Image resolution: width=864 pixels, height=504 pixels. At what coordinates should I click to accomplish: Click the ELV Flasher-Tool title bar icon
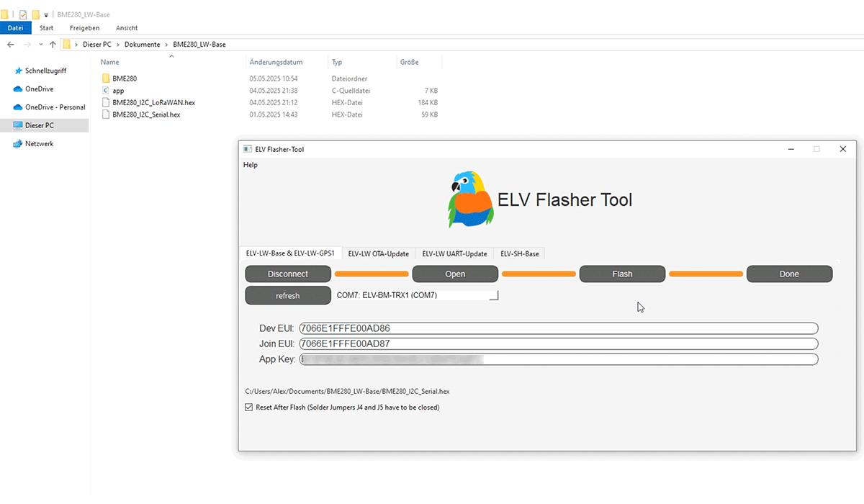pos(248,149)
